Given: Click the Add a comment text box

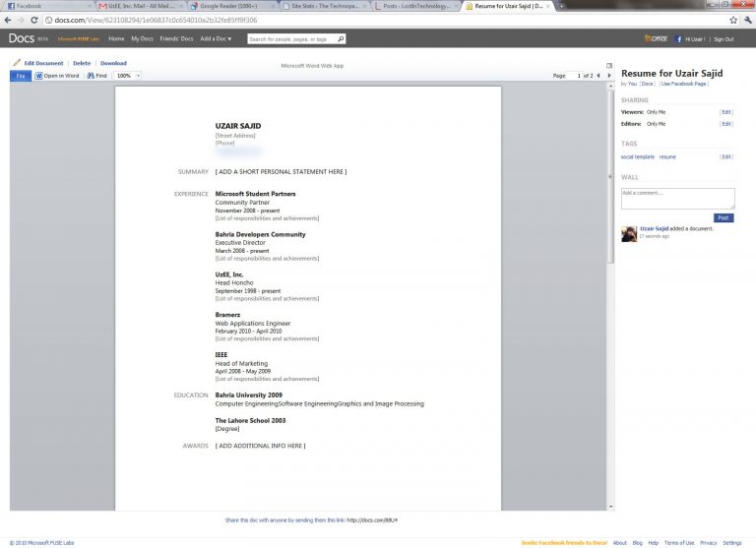Looking at the screenshot, I should pyautogui.click(x=677, y=199).
